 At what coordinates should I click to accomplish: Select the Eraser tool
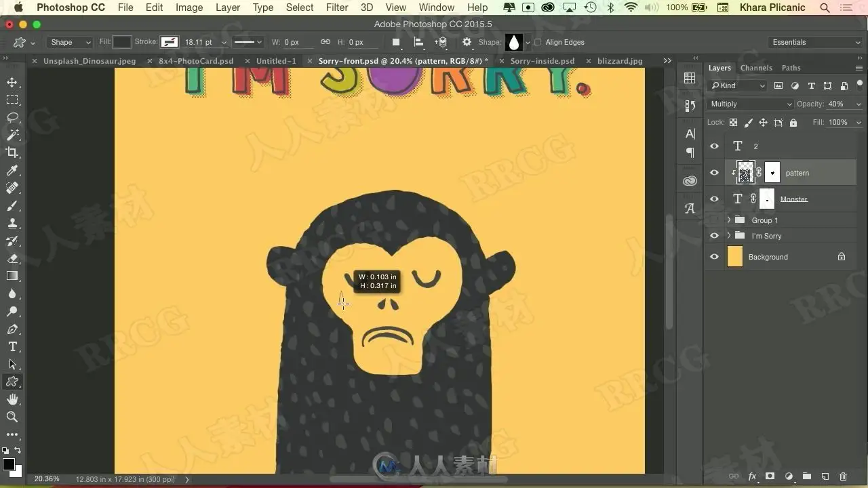point(12,258)
